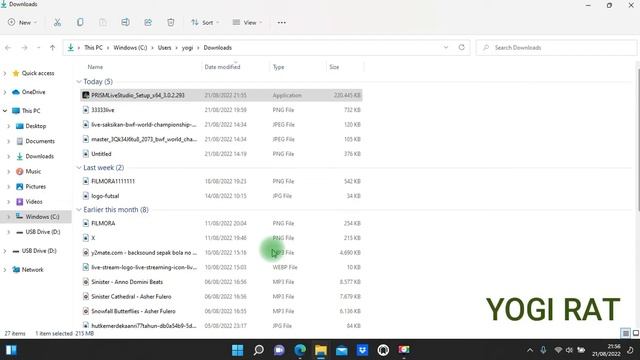Click 'Users' in address breadcrumb
The width and height of the screenshot is (640, 360).
[x=164, y=48]
